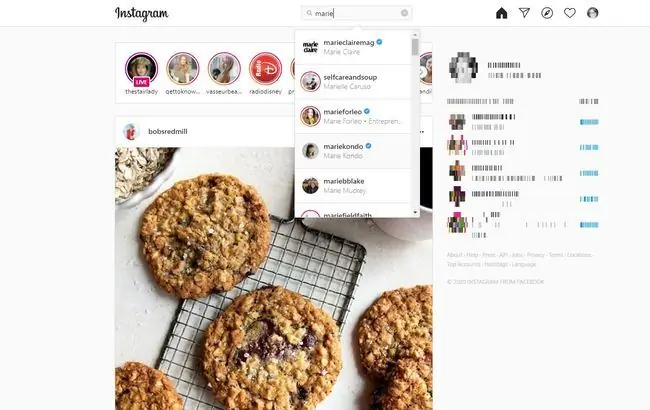Open selfcareandsoup search result
This screenshot has height=410, width=650.
[353, 82]
